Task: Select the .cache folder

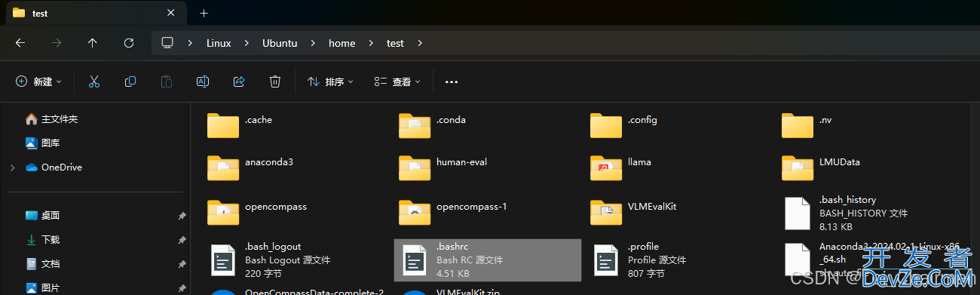Action: pyautogui.click(x=240, y=124)
